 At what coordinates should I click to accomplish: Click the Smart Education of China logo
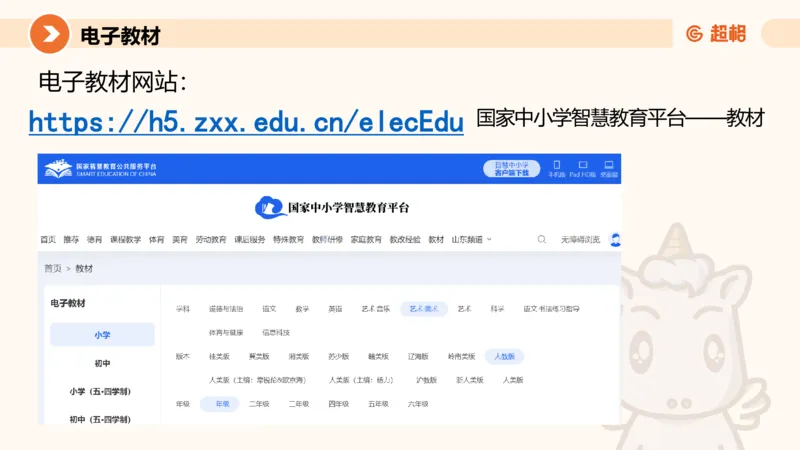101,169
